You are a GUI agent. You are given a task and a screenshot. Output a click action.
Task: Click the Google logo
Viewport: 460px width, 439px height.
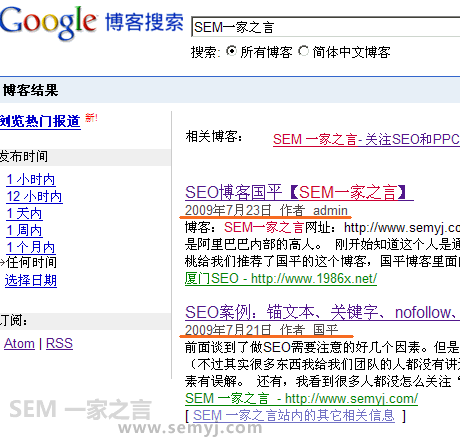48,23
